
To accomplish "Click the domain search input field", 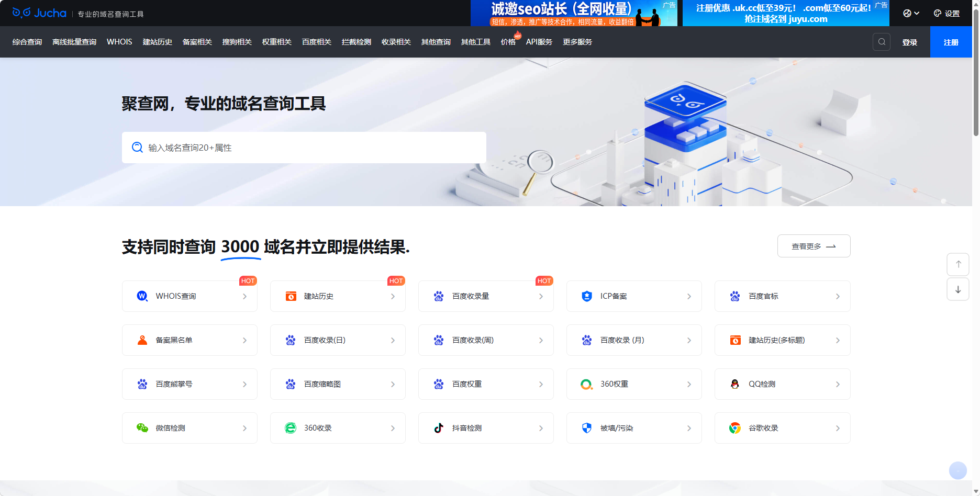I will (304, 148).
